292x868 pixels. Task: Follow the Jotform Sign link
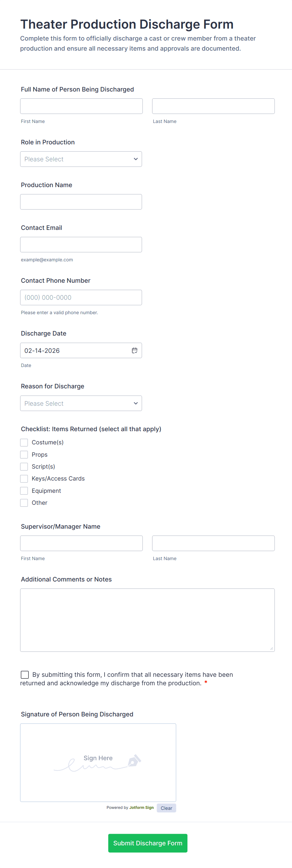[141, 808]
